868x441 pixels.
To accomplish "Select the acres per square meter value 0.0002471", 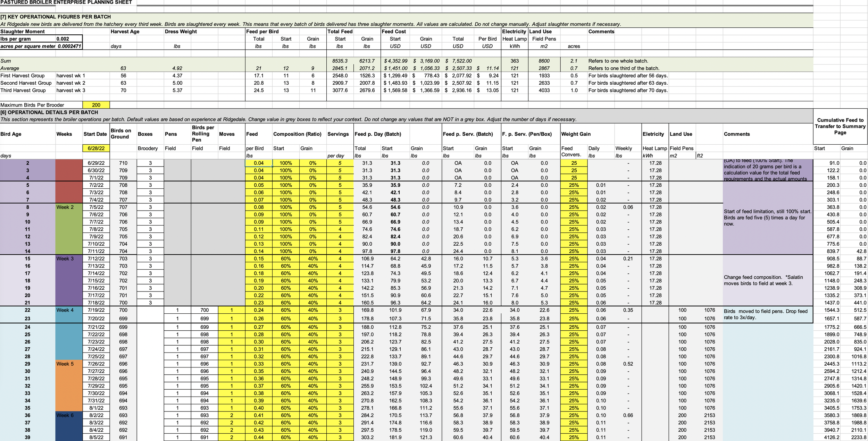I will 69,46.
